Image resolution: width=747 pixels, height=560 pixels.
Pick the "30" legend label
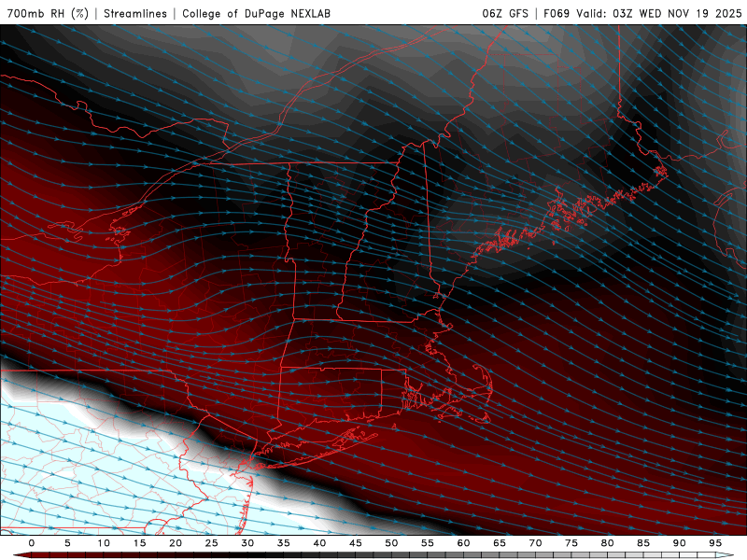(247, 543)
